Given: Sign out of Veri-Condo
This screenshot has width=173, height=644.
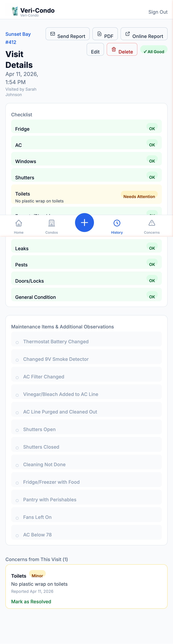Looking at the screenshot, I should 158,12.
